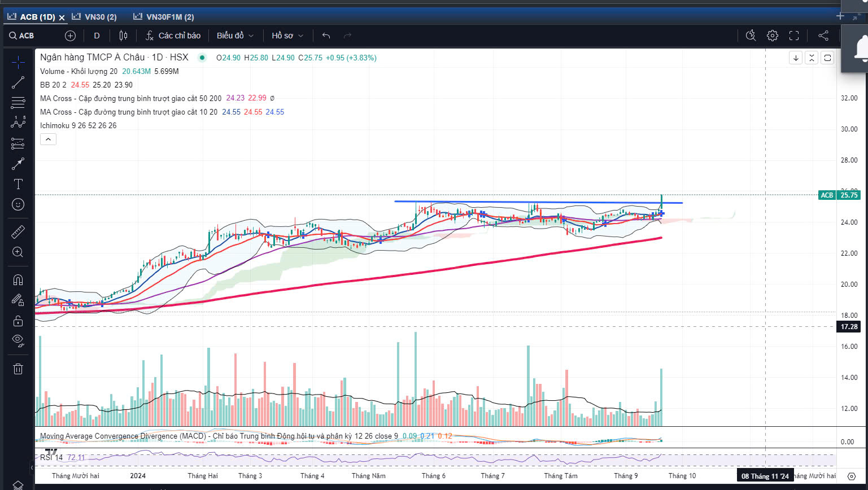Toggle lock all drawings

[x=18, y=321]
